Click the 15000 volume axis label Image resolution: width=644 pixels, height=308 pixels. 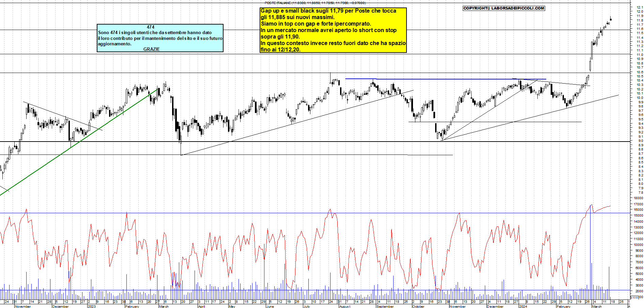point(638,216)
